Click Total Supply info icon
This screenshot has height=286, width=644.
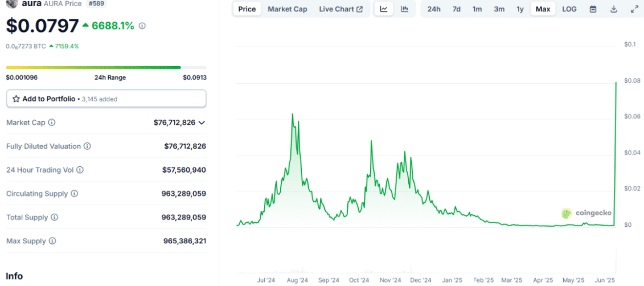55,217
